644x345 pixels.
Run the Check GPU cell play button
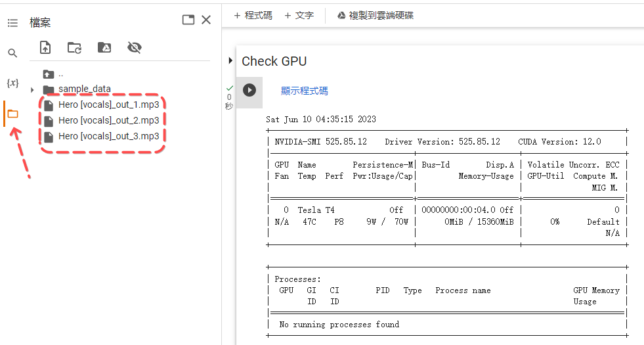click(249, 90)
